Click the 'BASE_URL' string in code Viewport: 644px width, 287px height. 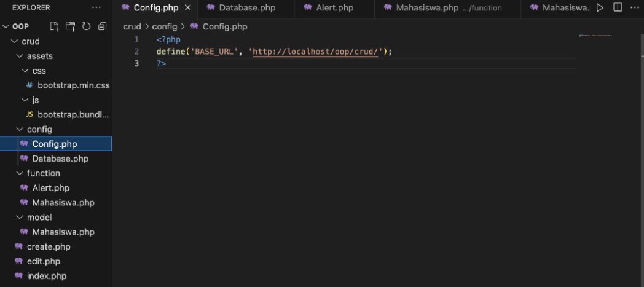point(213,52)
